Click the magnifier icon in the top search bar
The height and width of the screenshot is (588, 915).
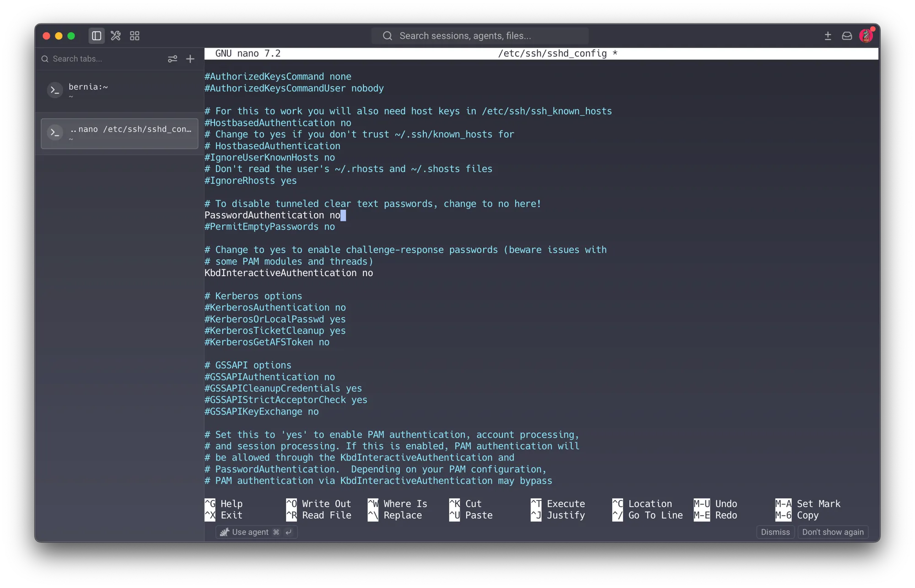388,36
